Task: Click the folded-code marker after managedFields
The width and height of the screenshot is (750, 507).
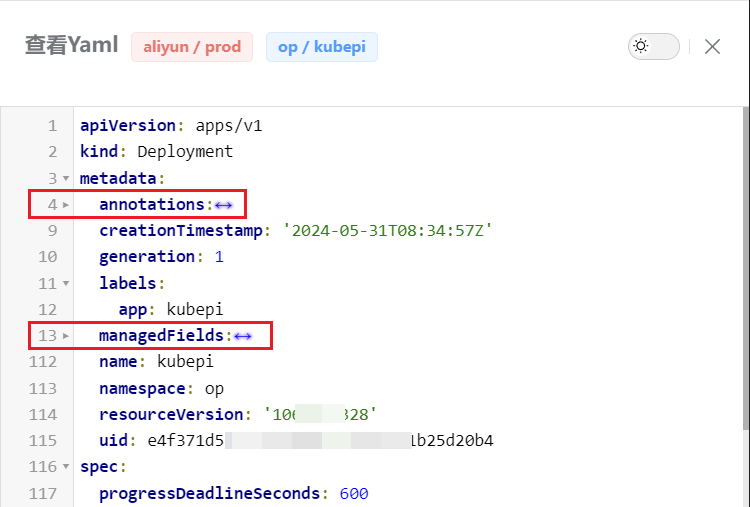Action: point(243,336)
